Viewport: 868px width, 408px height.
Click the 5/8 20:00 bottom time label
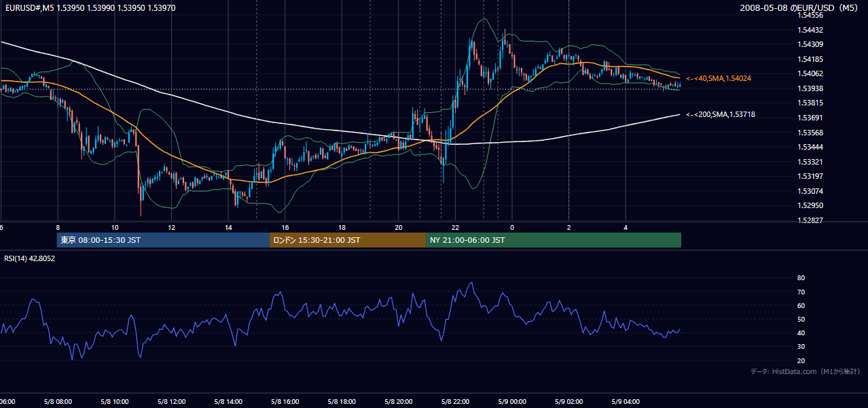point(399,402)
